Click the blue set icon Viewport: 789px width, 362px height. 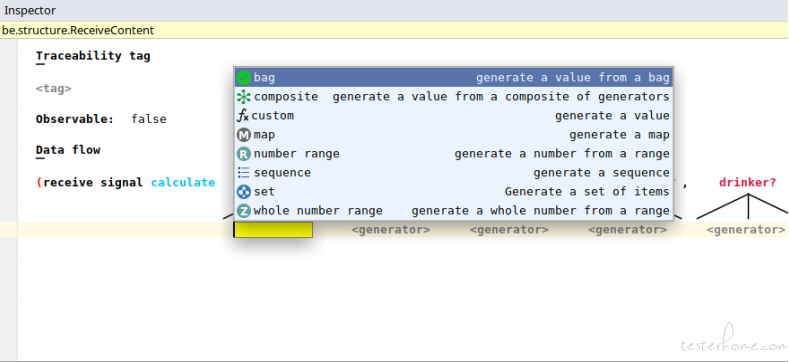point(244,192)
